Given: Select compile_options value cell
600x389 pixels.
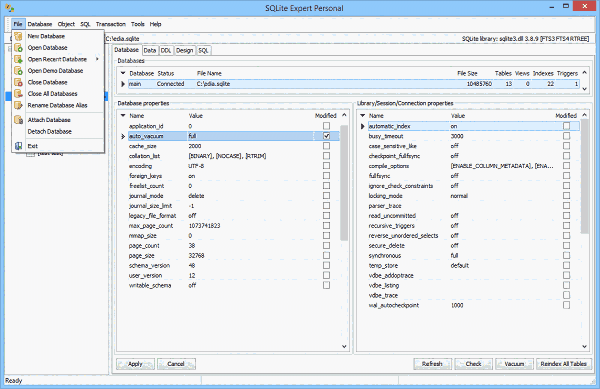Looking at the screenshot, I should tap(501, 166).
